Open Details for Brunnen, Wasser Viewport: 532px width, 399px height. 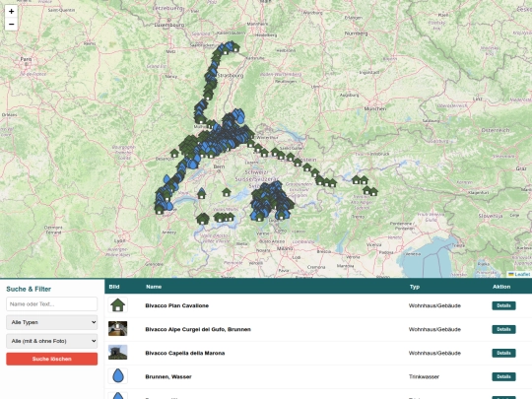coord(503,377)
